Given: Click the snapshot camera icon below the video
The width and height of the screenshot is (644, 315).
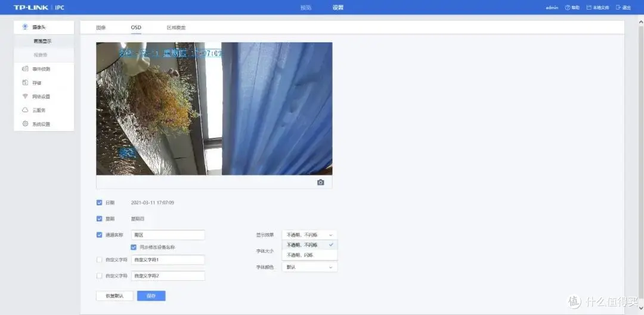Looking at the screenshot, I should pyautogui.click(x=320, y=183).
